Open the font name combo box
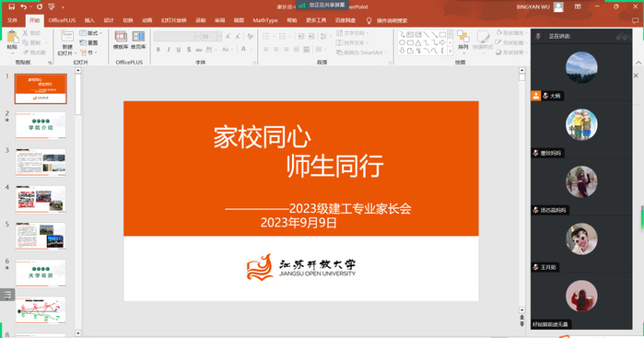 pos(177,37)
